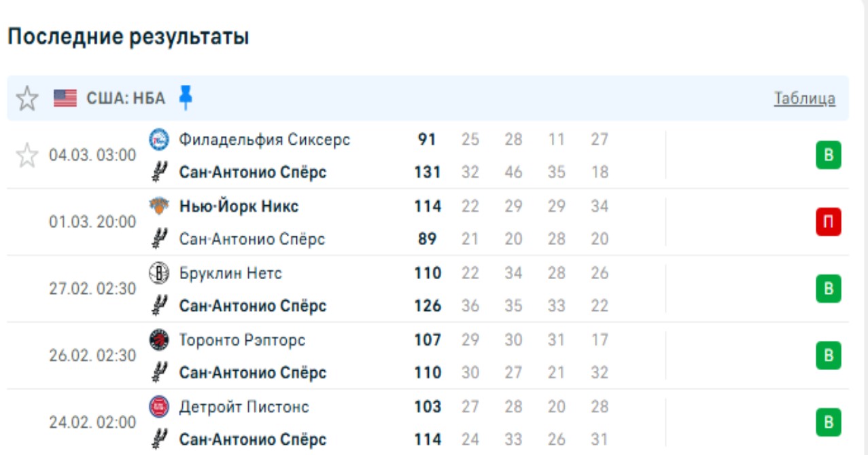Click the USA flag icon
Image resolution: width=868 pixels, height=455 pixels.
click(x=65, y=98)
